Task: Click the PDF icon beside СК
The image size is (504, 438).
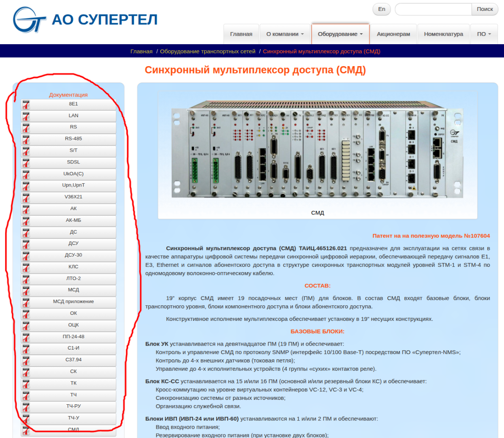Action: pos(26,372)
